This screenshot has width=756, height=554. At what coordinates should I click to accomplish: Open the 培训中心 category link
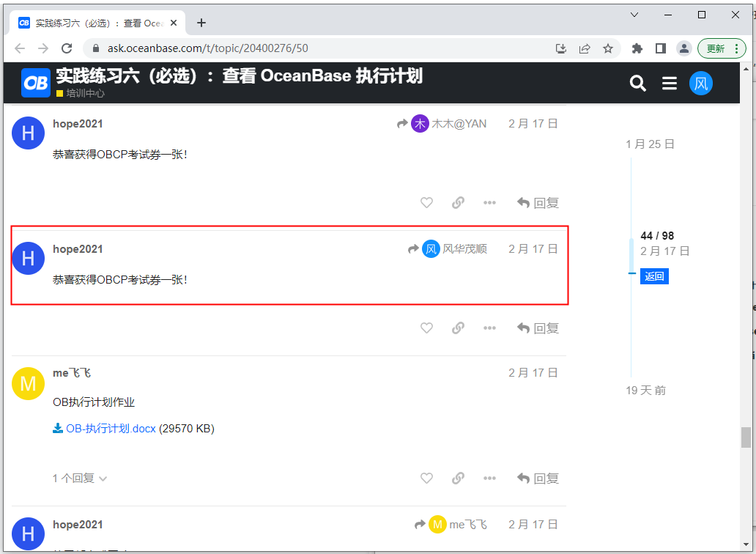point(81,93)
